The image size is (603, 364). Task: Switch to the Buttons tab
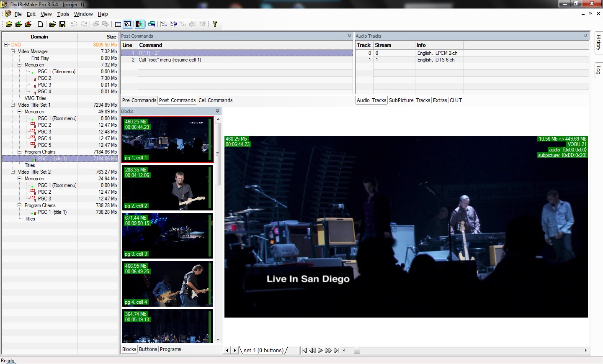tap(148, 349)
